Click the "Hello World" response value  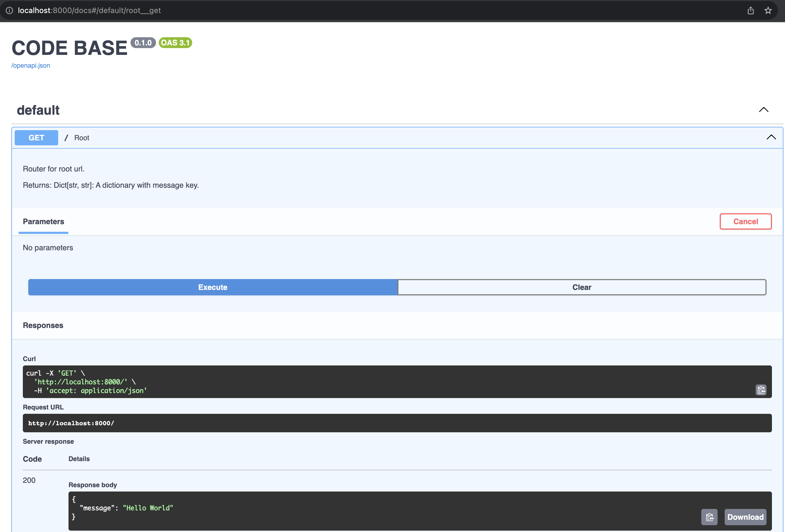tap(148, 508)
